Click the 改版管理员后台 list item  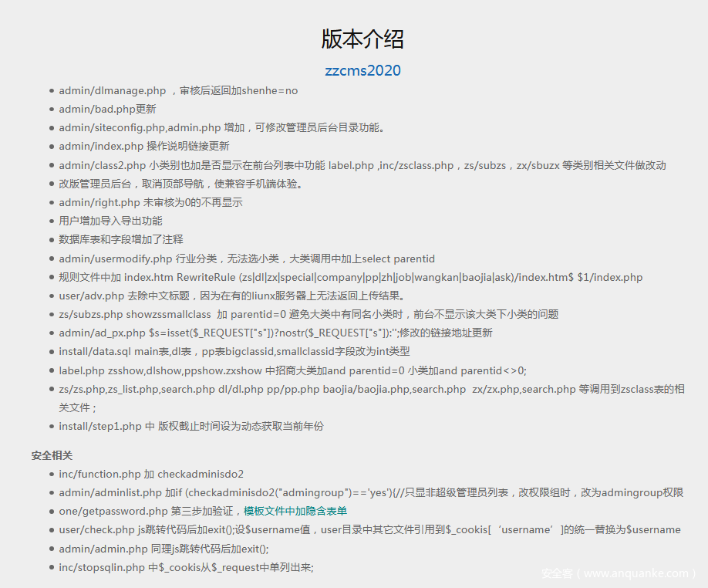point(181,184)
